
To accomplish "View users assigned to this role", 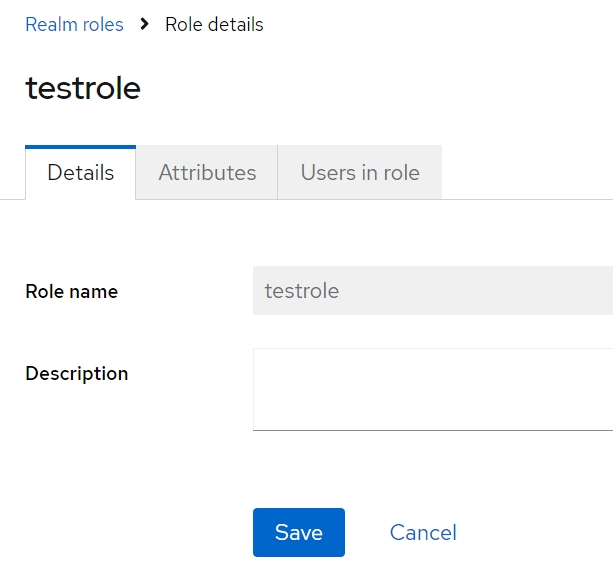I will coord(360,173).
